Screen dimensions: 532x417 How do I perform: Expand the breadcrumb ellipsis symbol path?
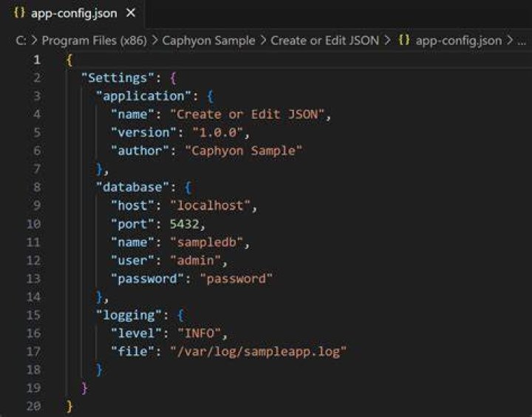pyautogui.click(x=522, y=41)
